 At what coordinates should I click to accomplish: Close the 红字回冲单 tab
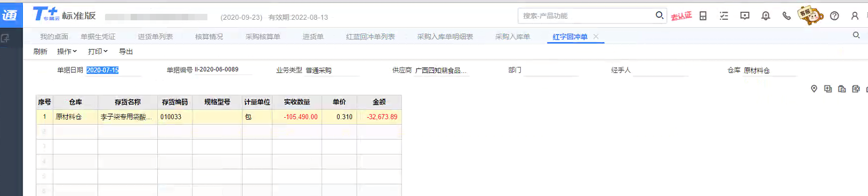(x=596, y=37)
